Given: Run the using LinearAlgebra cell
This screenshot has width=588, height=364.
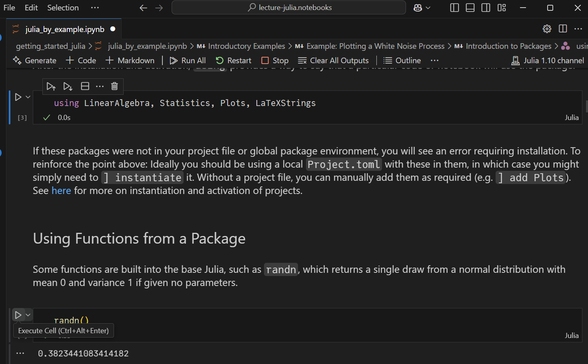Looking at the screenshot, I should point(18,97).
